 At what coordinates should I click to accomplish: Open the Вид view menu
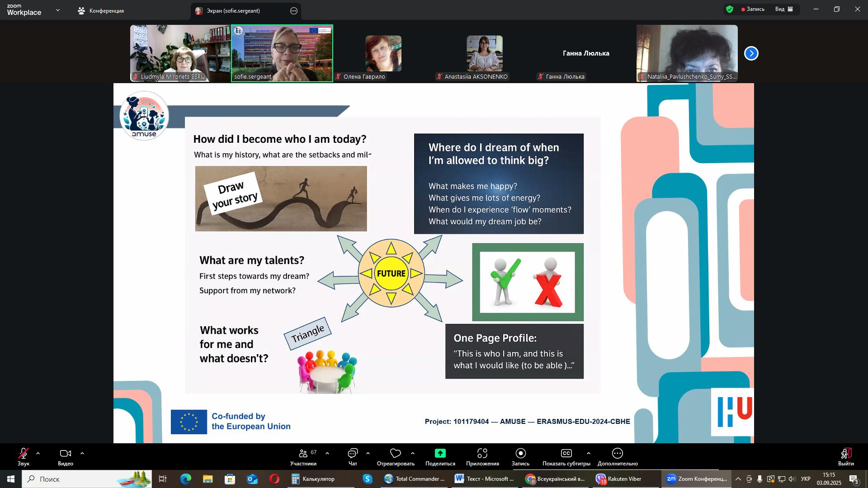pos(784,9)
